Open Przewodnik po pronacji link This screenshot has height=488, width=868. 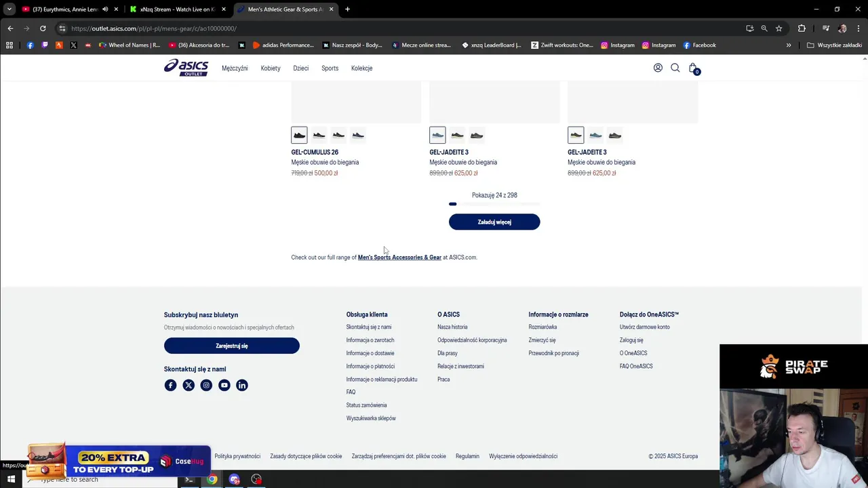tap(553, 353)
